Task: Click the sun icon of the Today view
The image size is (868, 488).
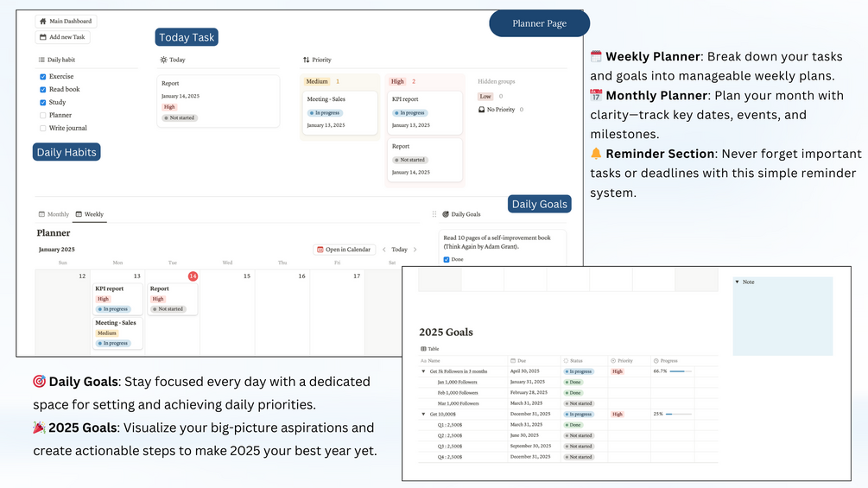Action: coord(163,60)
